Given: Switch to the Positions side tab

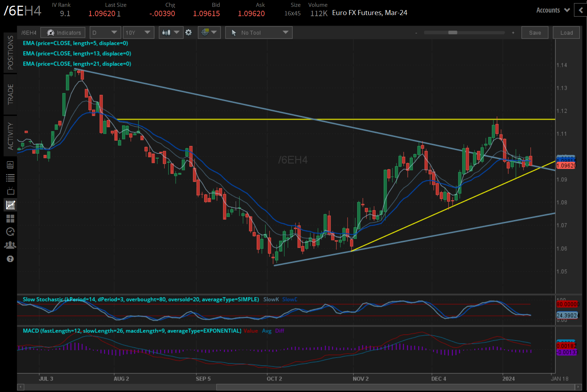Looking at the screenshot, I should [10, 52].
